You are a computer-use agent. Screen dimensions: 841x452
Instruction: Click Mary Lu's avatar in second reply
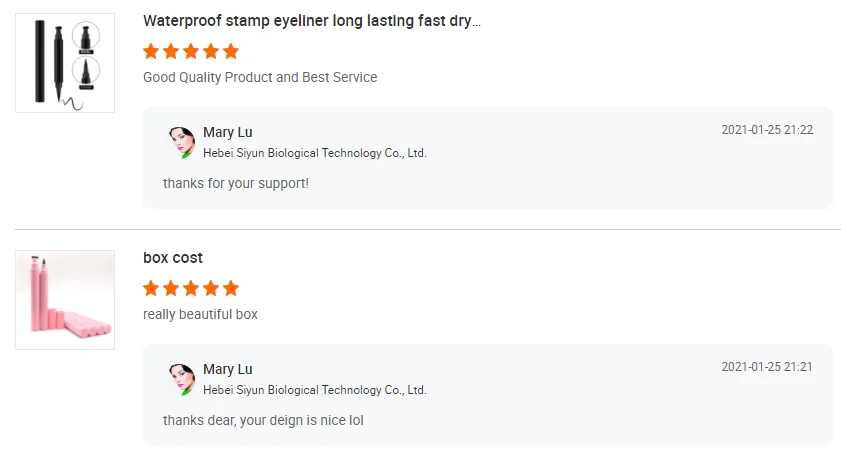tap(181, 379)
